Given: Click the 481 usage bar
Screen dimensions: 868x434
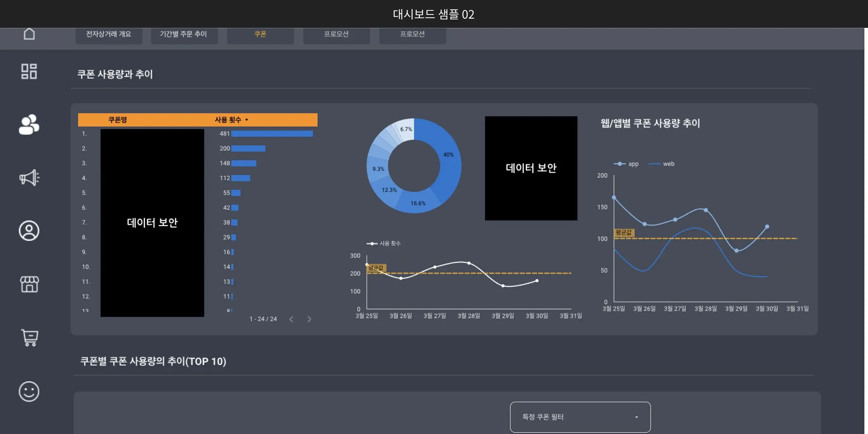Looking at the screenshot, I should (x=272, y=134).
